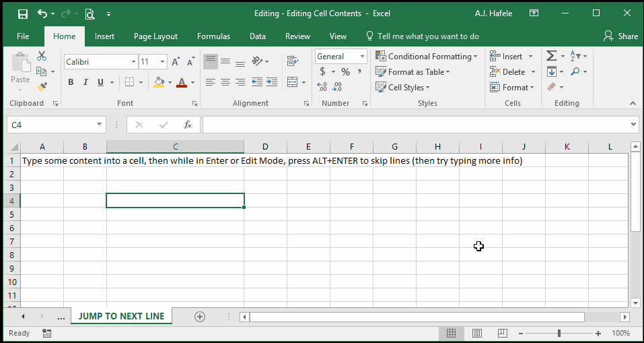Expand Format as Table options
The width and height of the screenshot is (644, 343).
click(x=413, y=72)
